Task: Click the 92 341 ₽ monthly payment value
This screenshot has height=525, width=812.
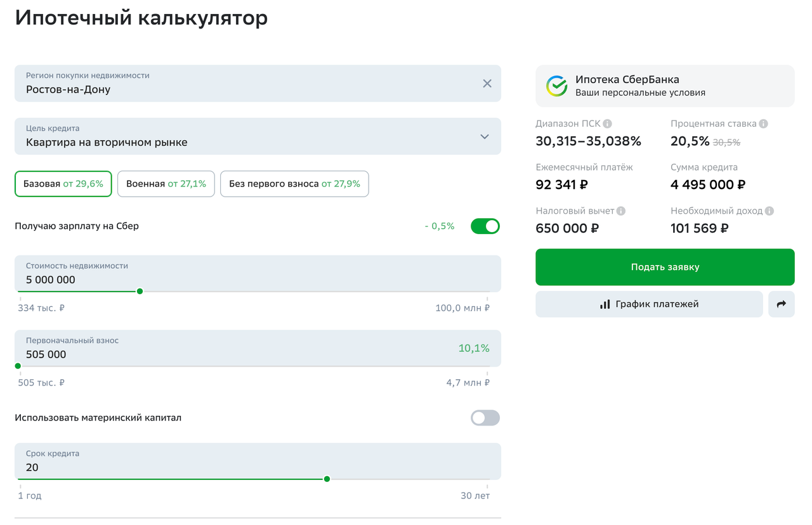Action: click(562, 185)
